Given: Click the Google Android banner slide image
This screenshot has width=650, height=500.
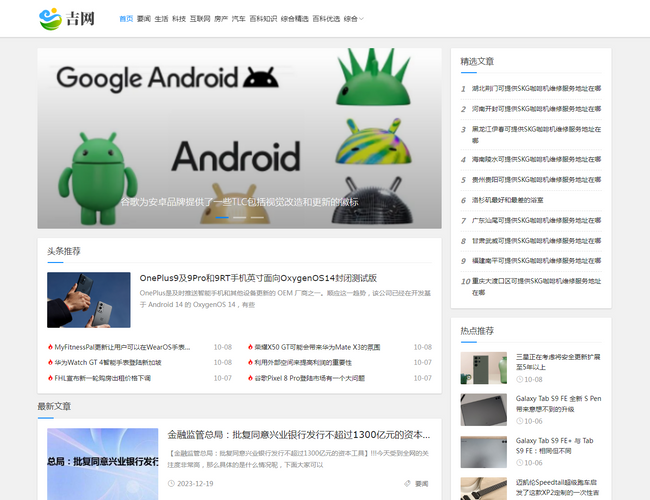Looking at the screenshot, I should click(239, 138).
